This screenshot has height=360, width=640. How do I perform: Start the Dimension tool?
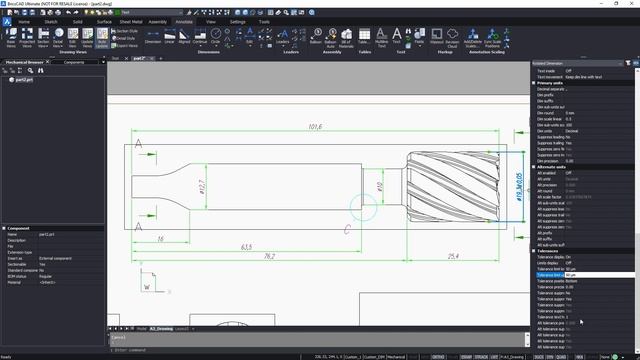[153, 37]
